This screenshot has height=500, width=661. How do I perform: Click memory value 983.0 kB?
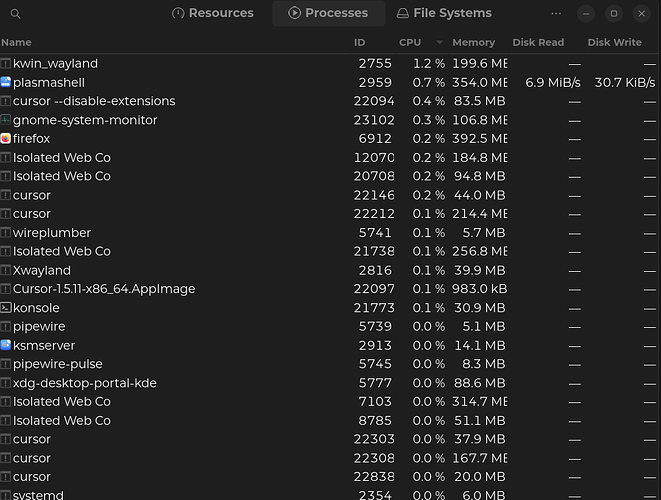[x=480, y=289]
